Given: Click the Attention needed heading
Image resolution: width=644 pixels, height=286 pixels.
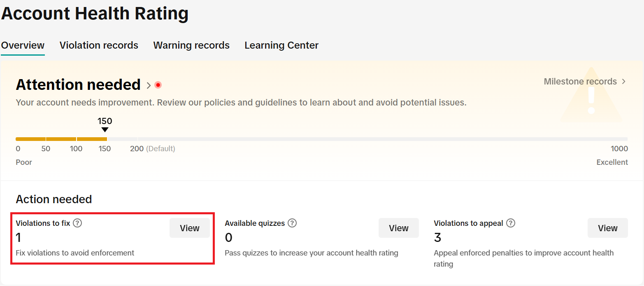Looking at the screenshot, I should pyautogui.click(x=78, y=85).
